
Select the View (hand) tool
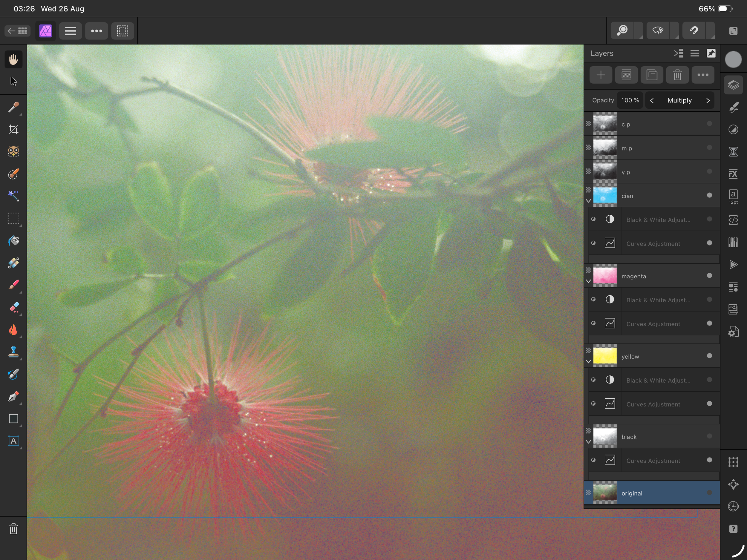click(x=13, y=59)
